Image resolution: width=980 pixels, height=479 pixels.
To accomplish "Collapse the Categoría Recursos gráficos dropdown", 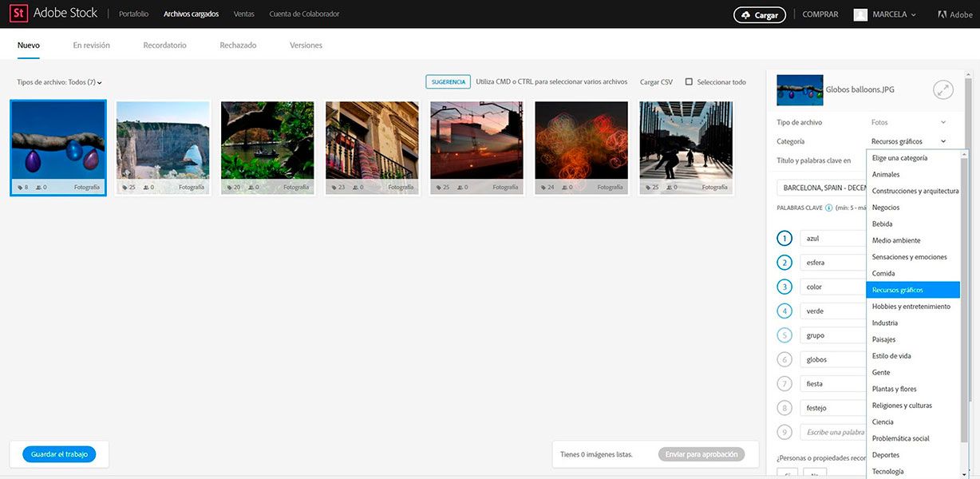I will click(x=908, y=141).
